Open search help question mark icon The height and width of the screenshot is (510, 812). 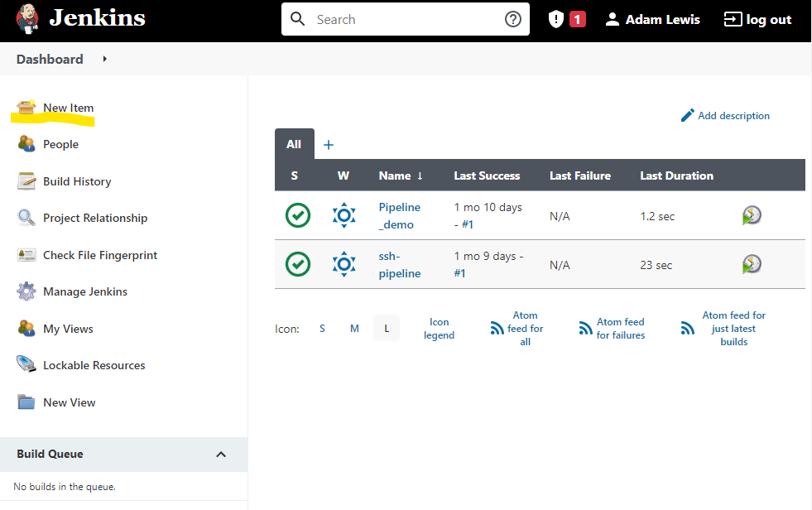click(512, 19)
